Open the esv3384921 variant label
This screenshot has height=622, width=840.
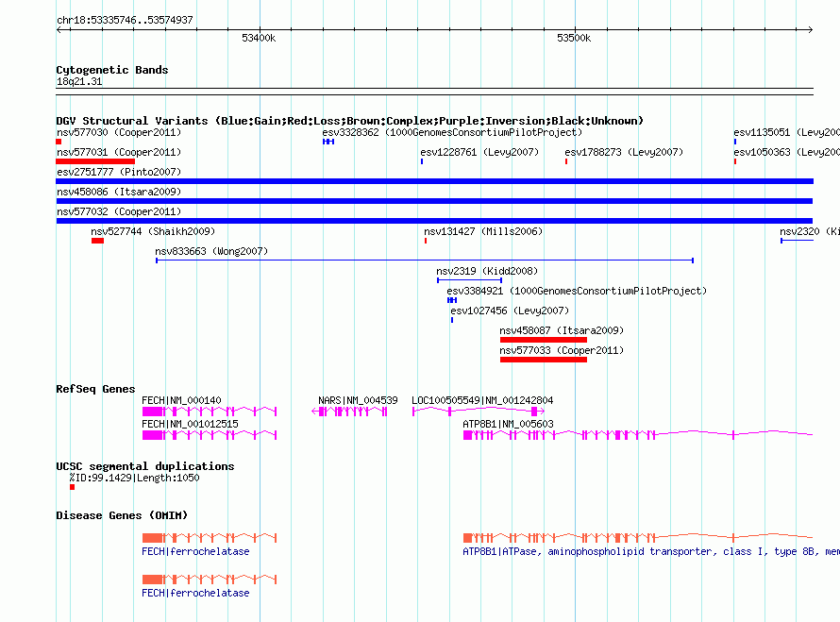click(577, 291)
